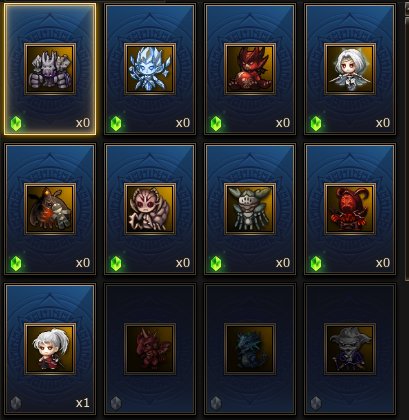Click gray gem on ponytail warrior card
The width and height of the screenshot is (409, 420).
(x=16, y=403)
